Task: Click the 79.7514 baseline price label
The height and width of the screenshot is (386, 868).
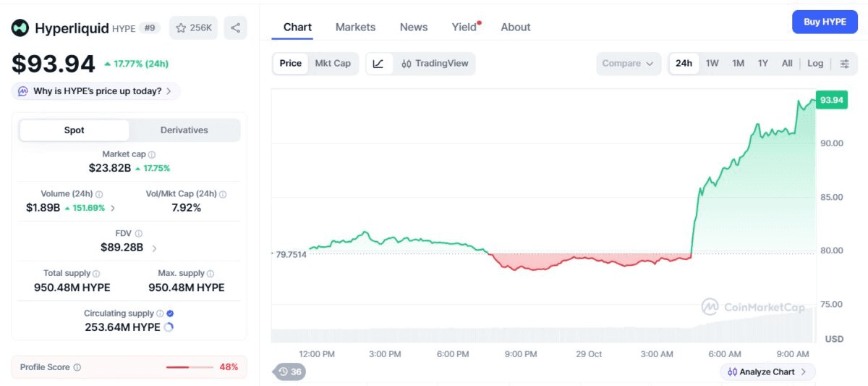Action: click(291, 255)
